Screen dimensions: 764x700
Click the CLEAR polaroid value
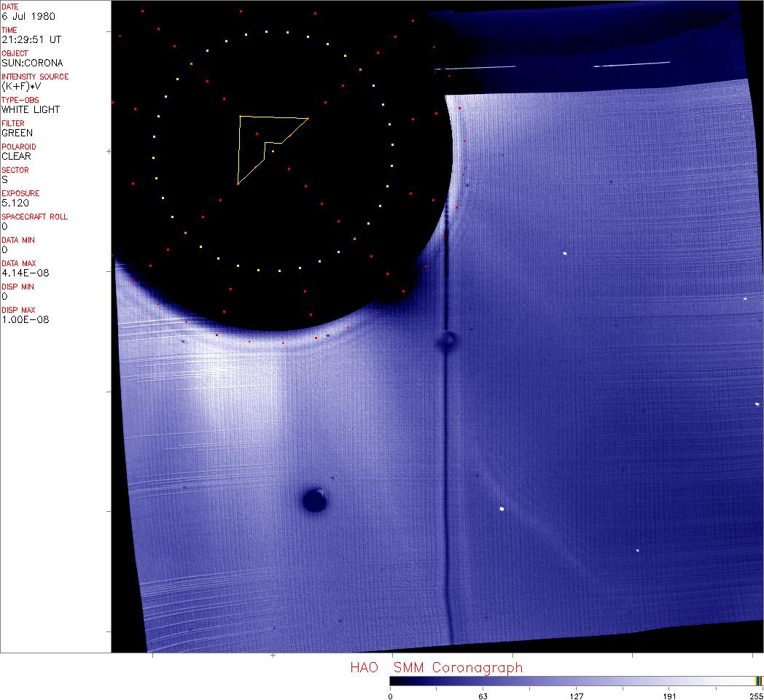(x=17, y=156)
